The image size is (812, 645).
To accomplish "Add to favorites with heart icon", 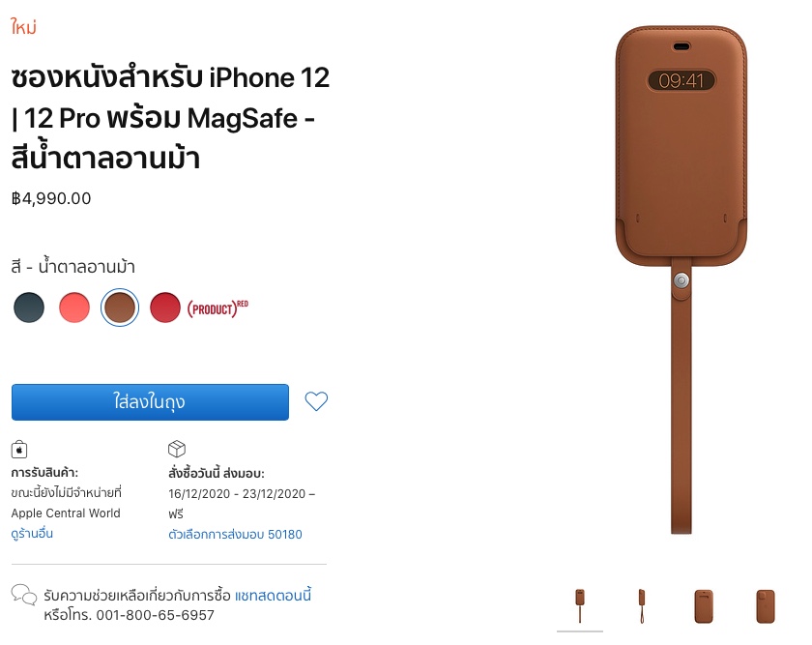I will coord(316,401).
